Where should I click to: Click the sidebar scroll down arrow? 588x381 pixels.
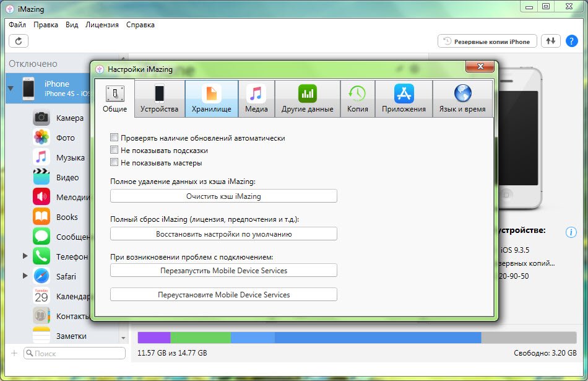click(123, 338)
